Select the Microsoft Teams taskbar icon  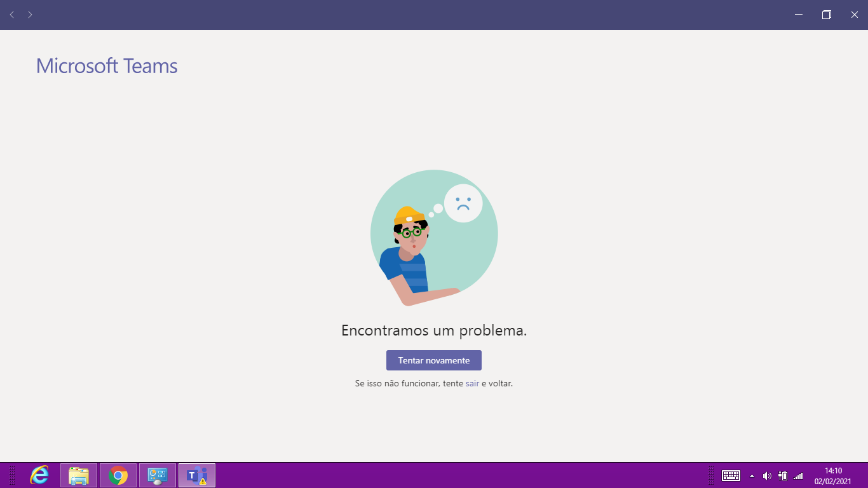pyautogui.click(x=197, y=475)
